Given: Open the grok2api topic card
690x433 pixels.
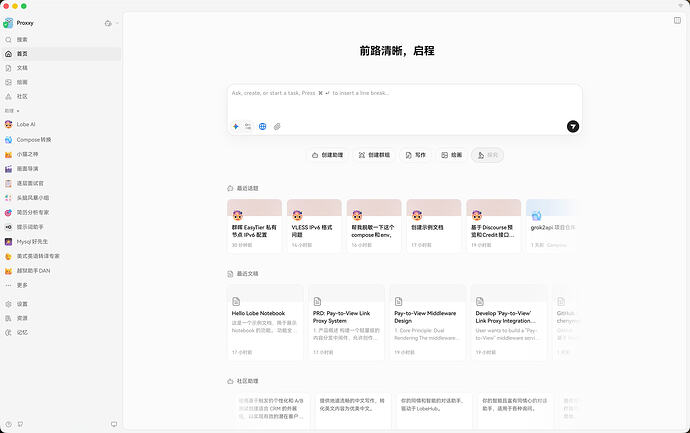Looking at the screenshot, I should [553, 226].
